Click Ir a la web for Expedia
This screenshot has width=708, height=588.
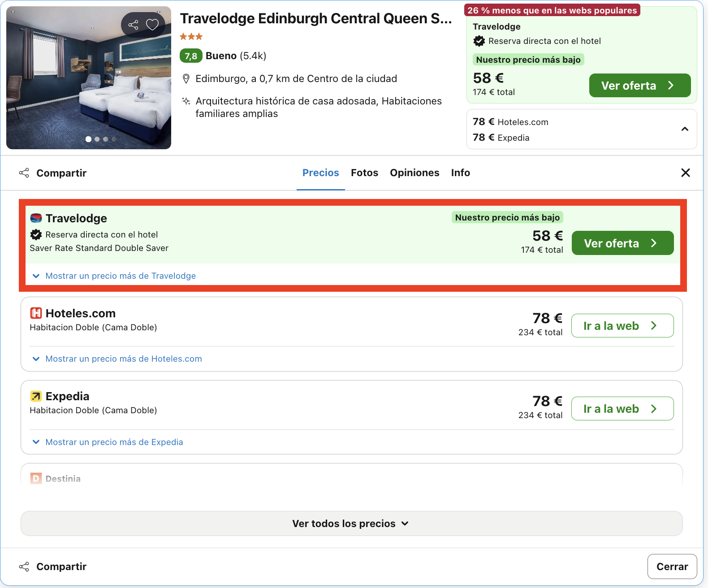pyautogui.click(x=622, y=409)
